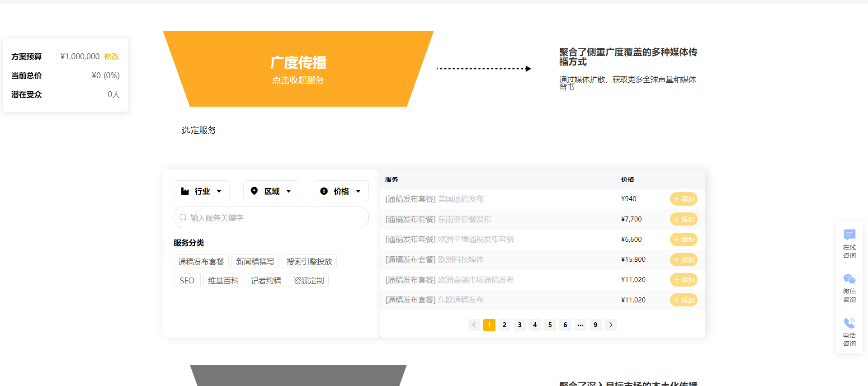Screen dimensions: 868x386
Task: Open 东欧通稿发布 service details
Action: click(x=434, y=300)
